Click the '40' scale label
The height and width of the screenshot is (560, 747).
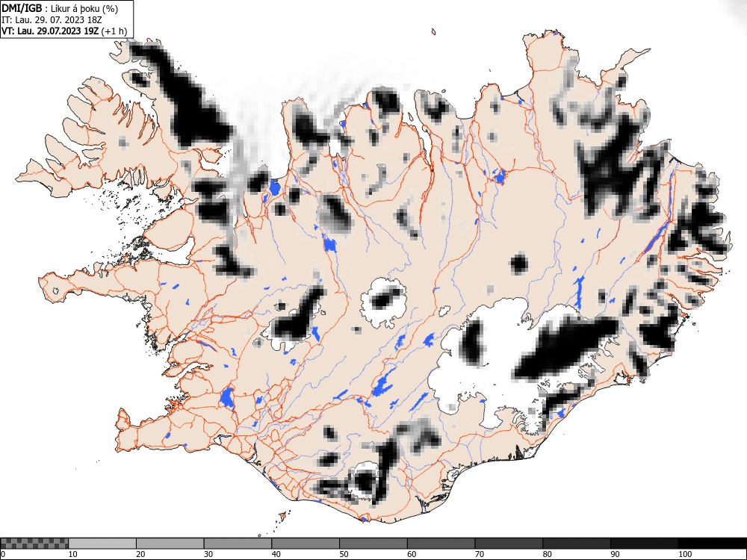click(276, 554)
